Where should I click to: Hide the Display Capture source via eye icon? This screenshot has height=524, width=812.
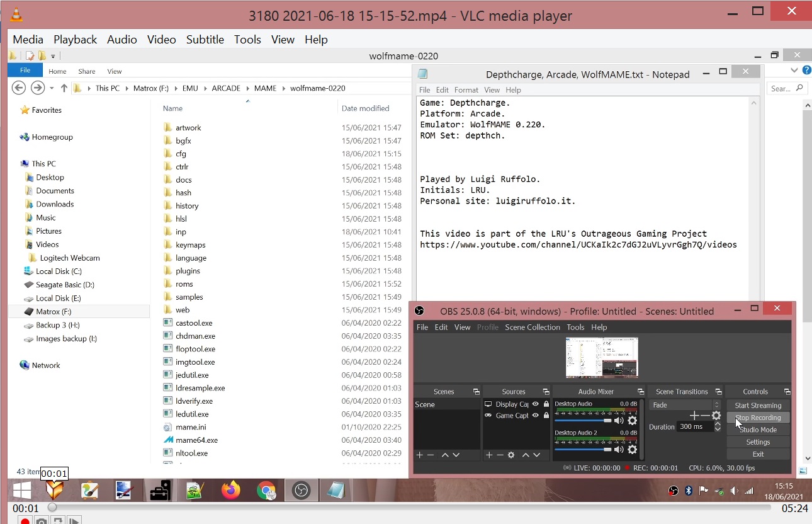pyautogui.click(x=536, y=404)
